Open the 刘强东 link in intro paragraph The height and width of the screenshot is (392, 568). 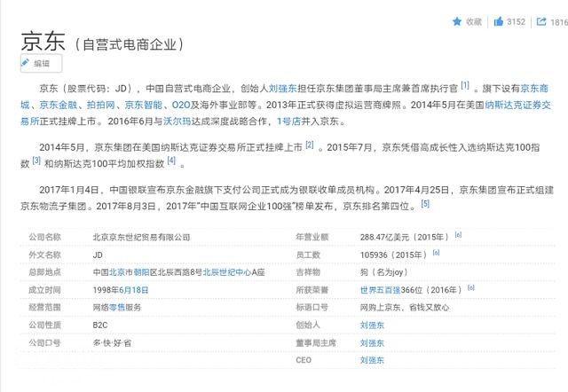click(x=282, y=89)
